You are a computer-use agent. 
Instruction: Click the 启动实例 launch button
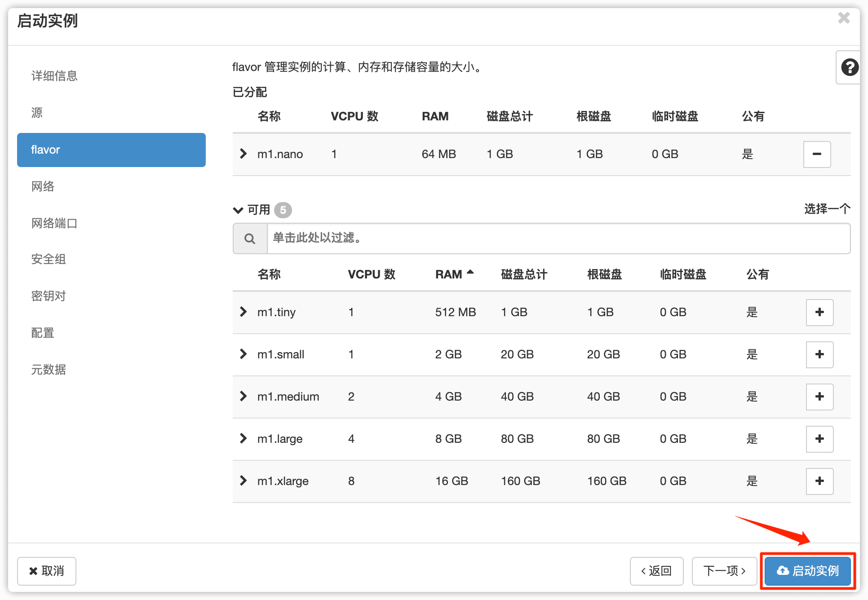807,571
